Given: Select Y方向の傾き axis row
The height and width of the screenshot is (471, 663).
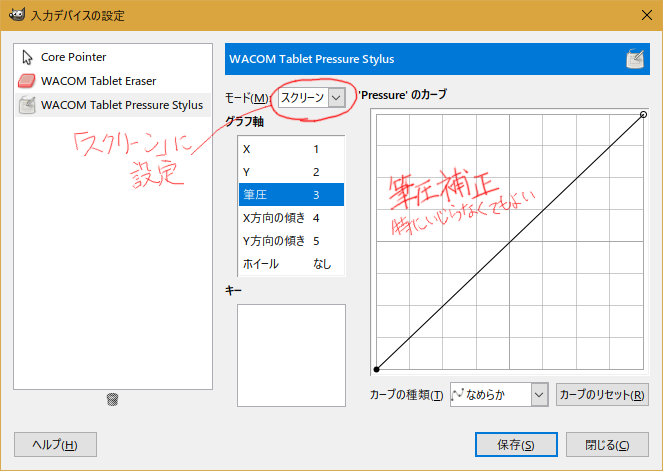Looking at the screenshot, I should tap(291, 241).
